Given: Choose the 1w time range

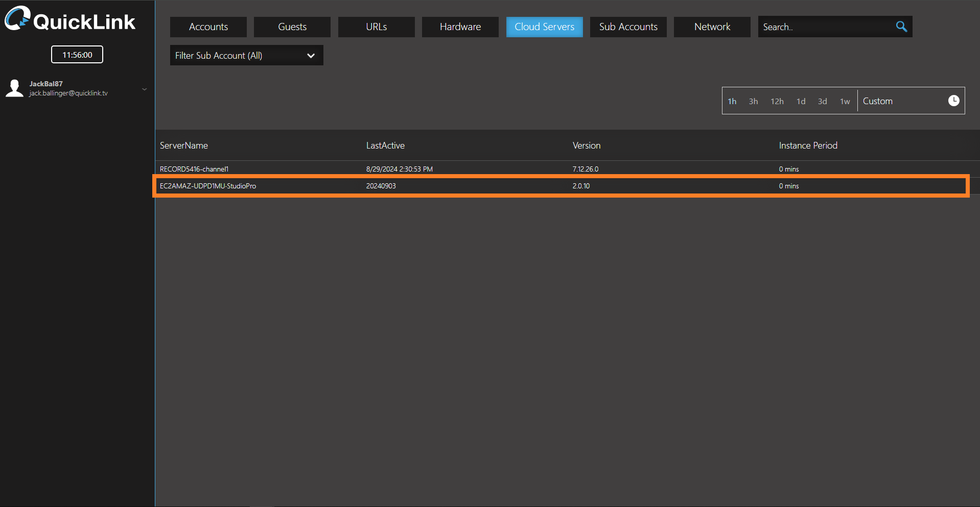Looking at the screenshot, I should point(845,102).
